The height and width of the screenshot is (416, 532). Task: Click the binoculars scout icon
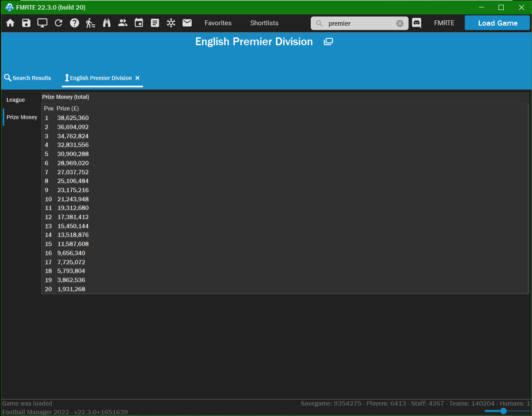[x=106, y=23]
